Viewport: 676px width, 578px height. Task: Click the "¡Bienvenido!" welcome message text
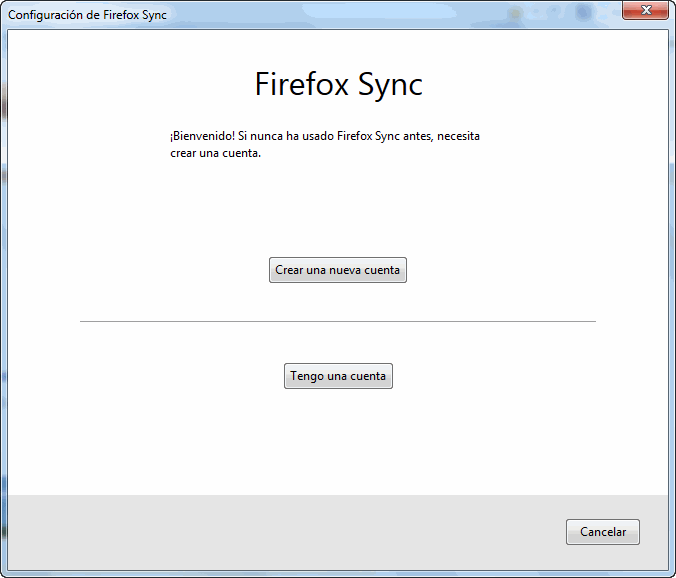[325, 144]
